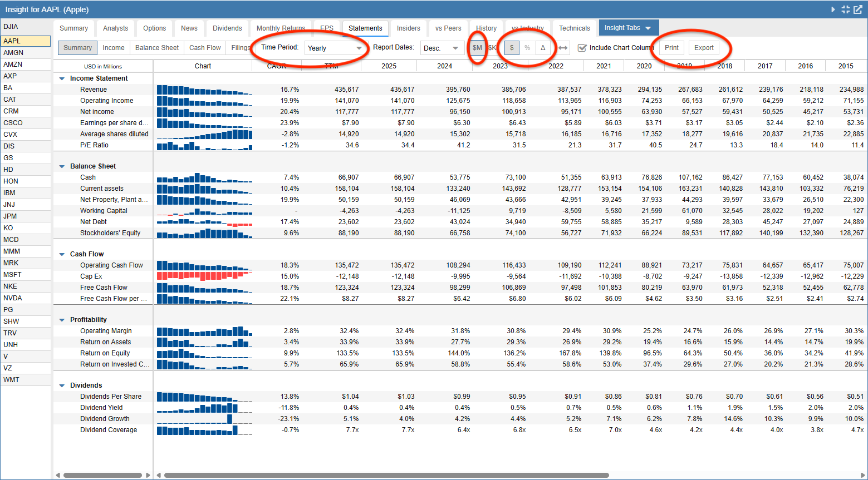Select JPM in the ticker list

(26, 216)
